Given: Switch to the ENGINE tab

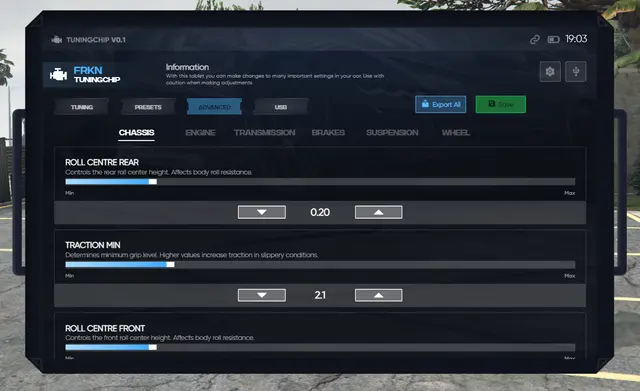Looking at the screenshot, I should 200,133.
